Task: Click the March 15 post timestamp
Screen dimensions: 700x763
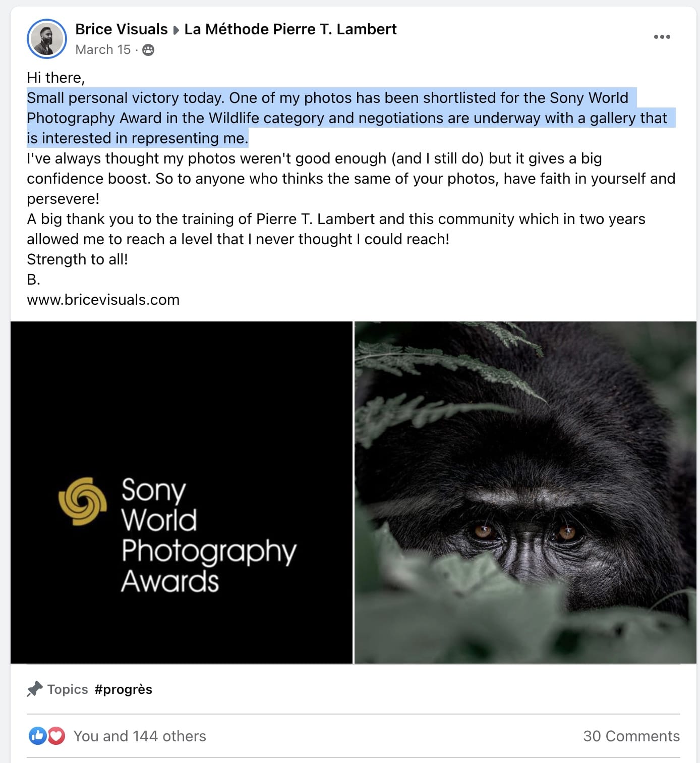Action: coord(103,50)
